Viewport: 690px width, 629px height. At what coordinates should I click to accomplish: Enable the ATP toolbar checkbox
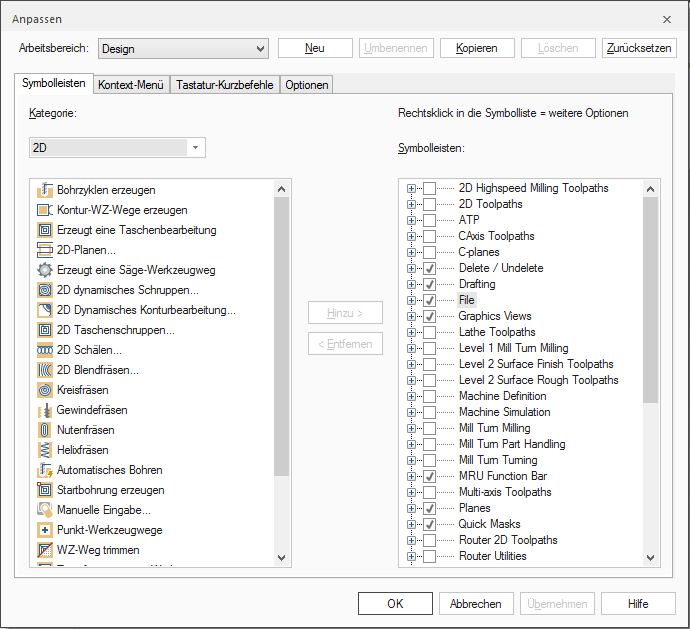click(x=429, y=220)
